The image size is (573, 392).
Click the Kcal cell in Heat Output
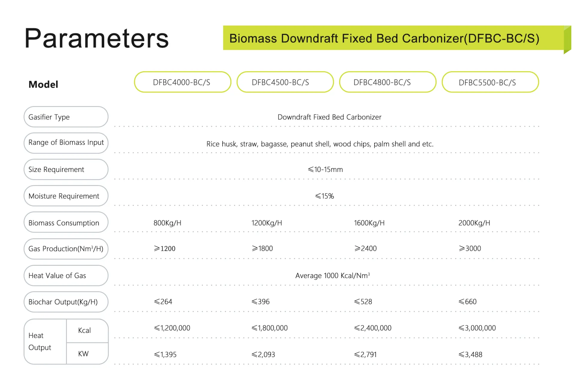[87, 330]
